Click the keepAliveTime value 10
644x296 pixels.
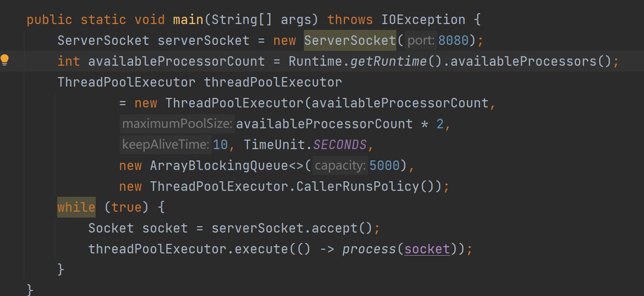[220, 145]
